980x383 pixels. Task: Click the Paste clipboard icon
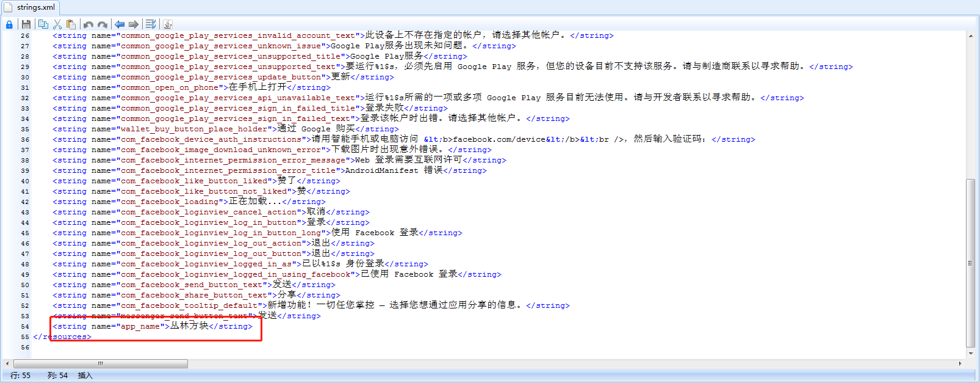click(x=71, y=24)
